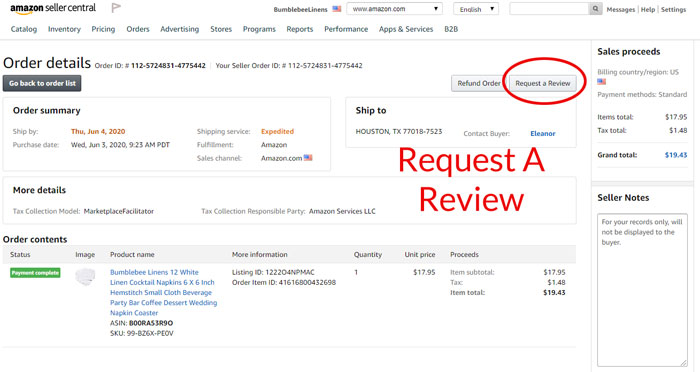Open the Settings link
Screen dimensions: 700x372
[x=673, y=9]
